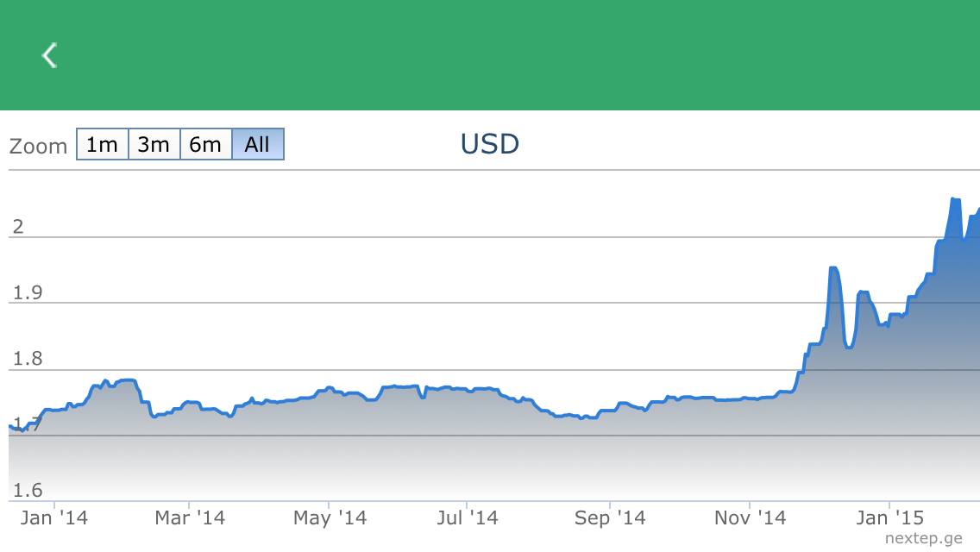This screenshot has width=980, height=552.
Task: Switch zoom range to 6m
Action: coord(206,145)
